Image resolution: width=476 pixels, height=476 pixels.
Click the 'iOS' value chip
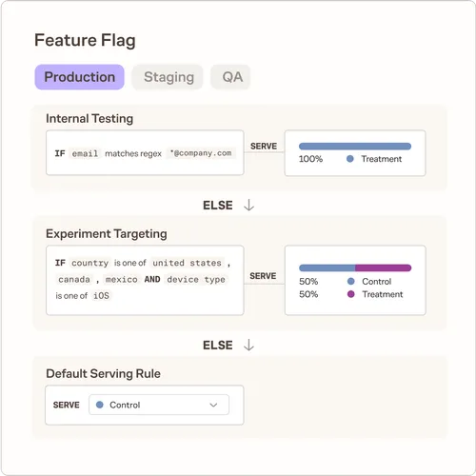click(101, 296)
